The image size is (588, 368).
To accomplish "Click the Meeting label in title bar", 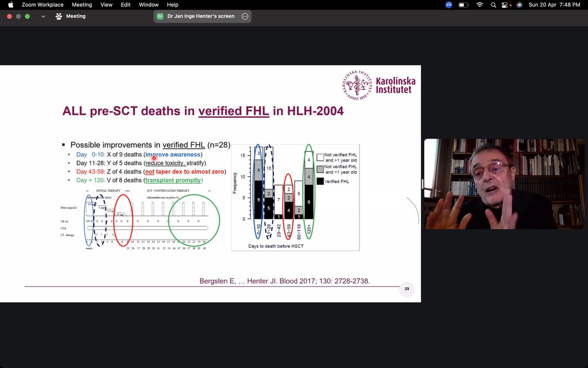I will 76,16.
